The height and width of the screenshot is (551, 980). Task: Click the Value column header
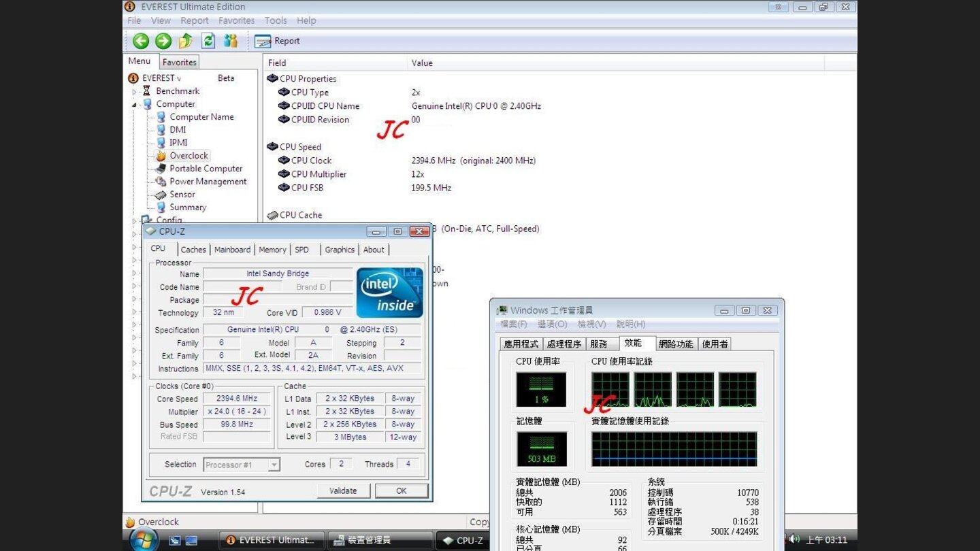[x=615, y=63]
